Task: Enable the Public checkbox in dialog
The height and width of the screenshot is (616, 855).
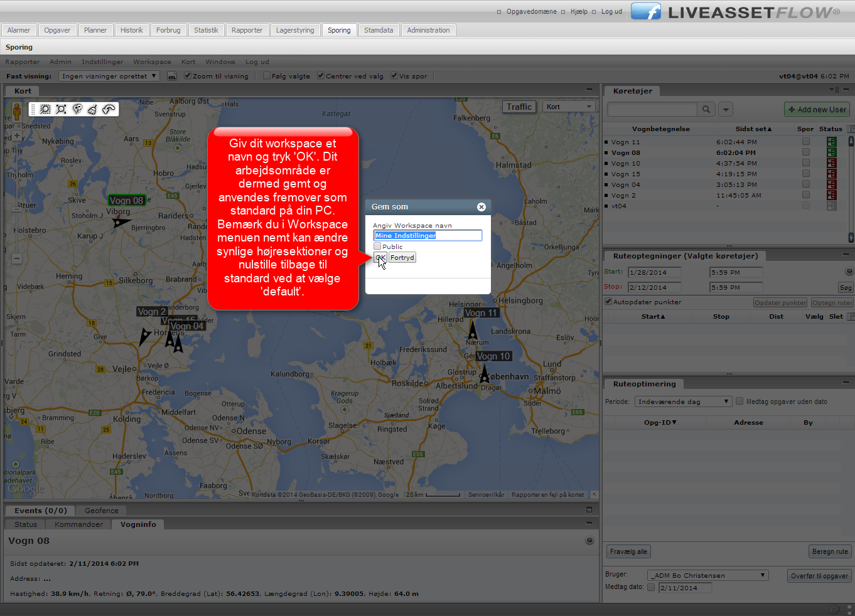Action: tap(377, 247)
